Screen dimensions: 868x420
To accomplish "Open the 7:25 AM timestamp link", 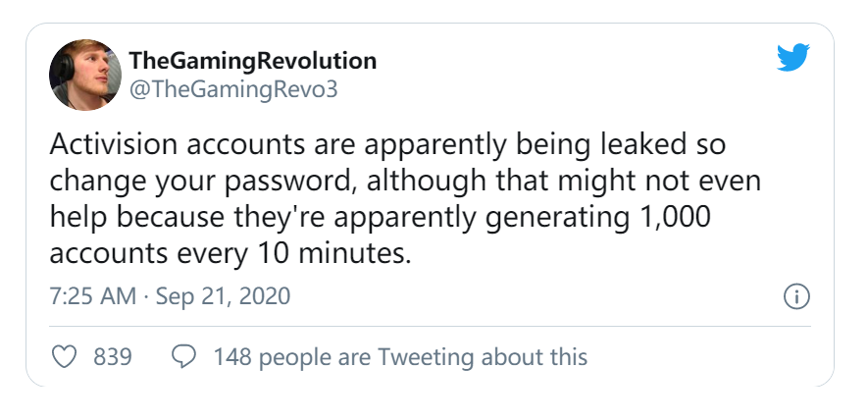I will tap(92, 295).
